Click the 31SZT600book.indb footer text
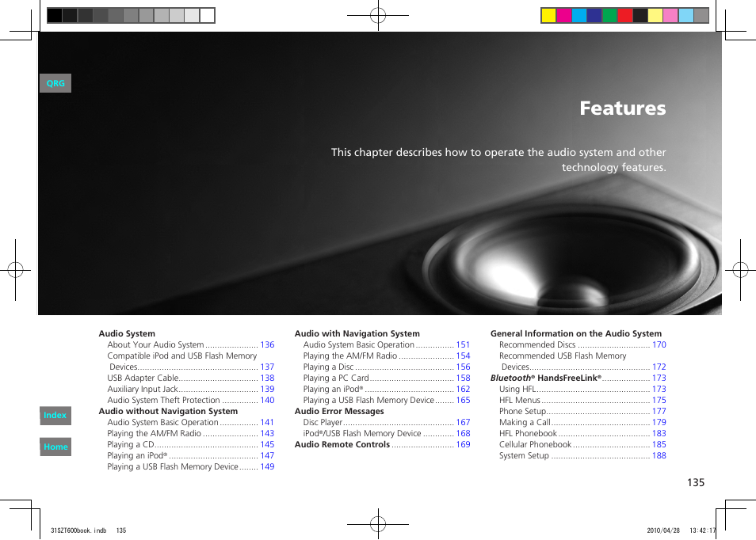 tap(78, 530)
